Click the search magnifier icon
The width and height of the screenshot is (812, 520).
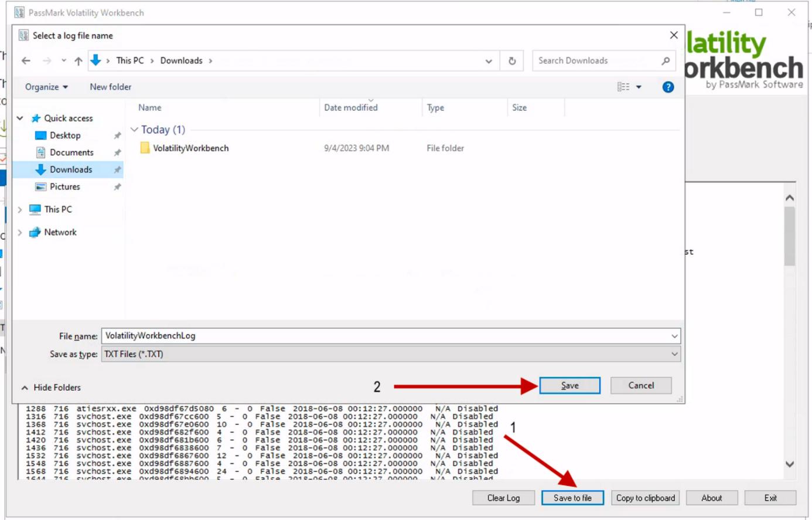(x=666, y=60)
